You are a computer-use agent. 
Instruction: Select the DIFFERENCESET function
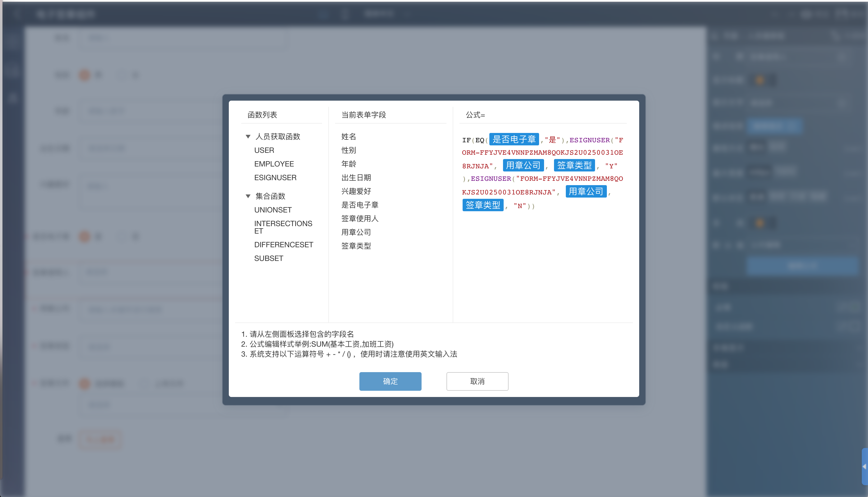point(284,245)
